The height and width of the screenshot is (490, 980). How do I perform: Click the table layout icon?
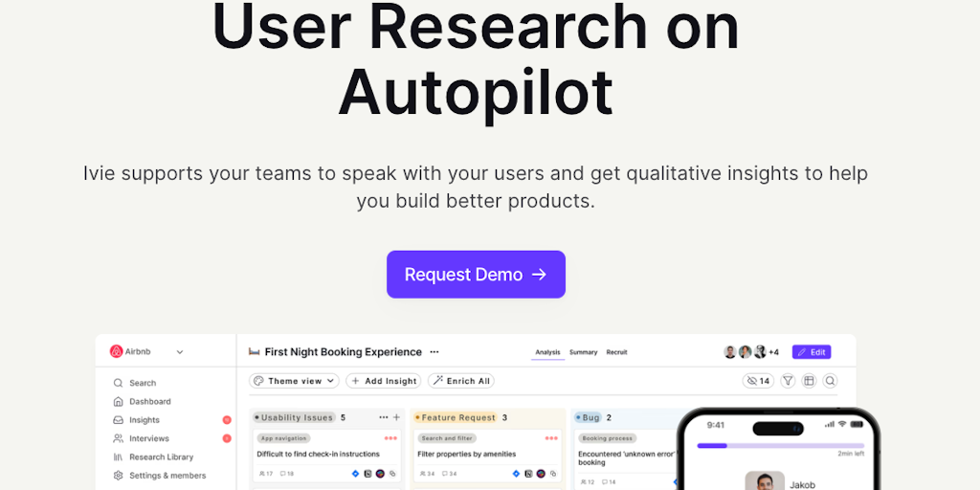809,381
